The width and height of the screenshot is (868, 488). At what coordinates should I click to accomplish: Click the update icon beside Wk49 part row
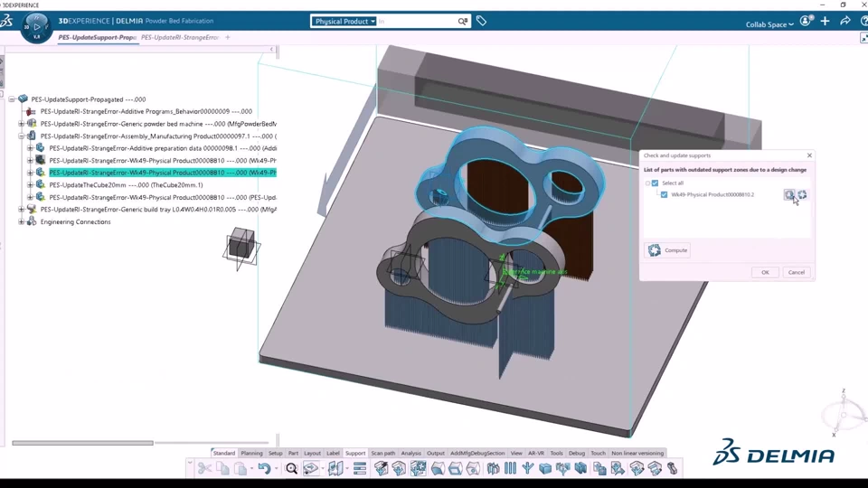[802, 195]
